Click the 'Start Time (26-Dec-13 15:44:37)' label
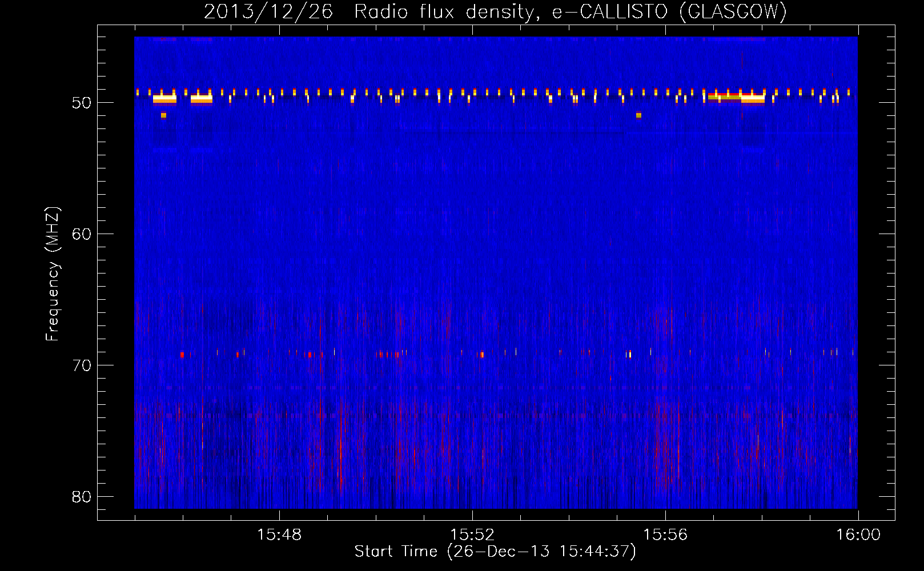 [495, 552]
